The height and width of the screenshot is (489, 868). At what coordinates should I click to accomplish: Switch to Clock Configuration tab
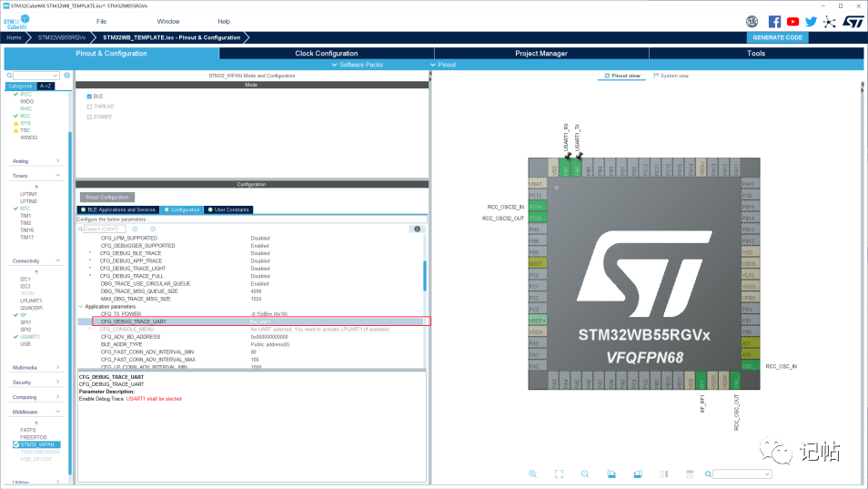[x=326, y=53]
